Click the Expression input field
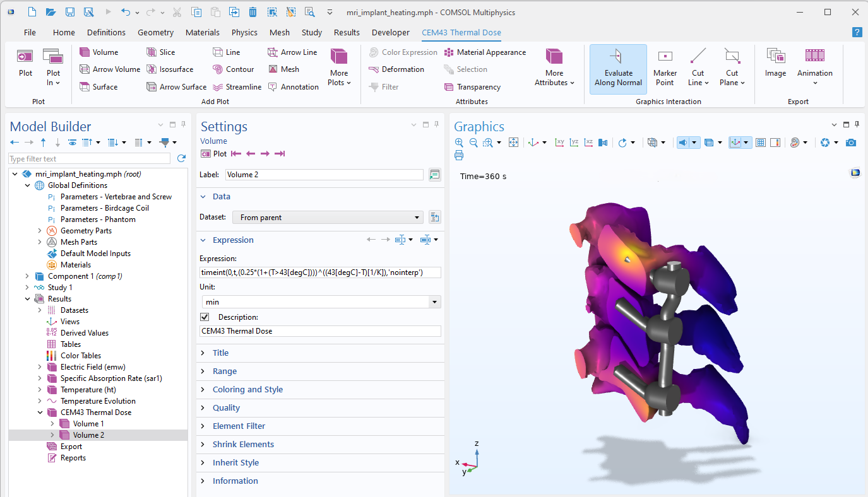The width and height of the screenshot is (868, 497). click(x=320, y=272)
